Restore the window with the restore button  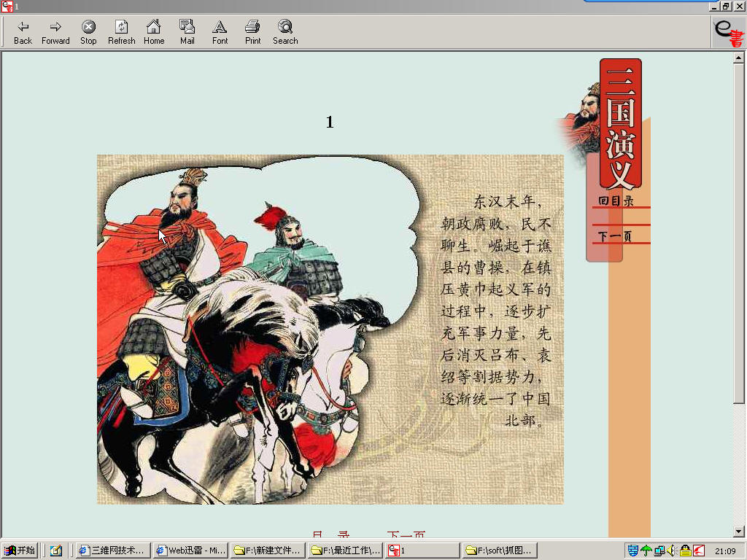pos(726,6)
